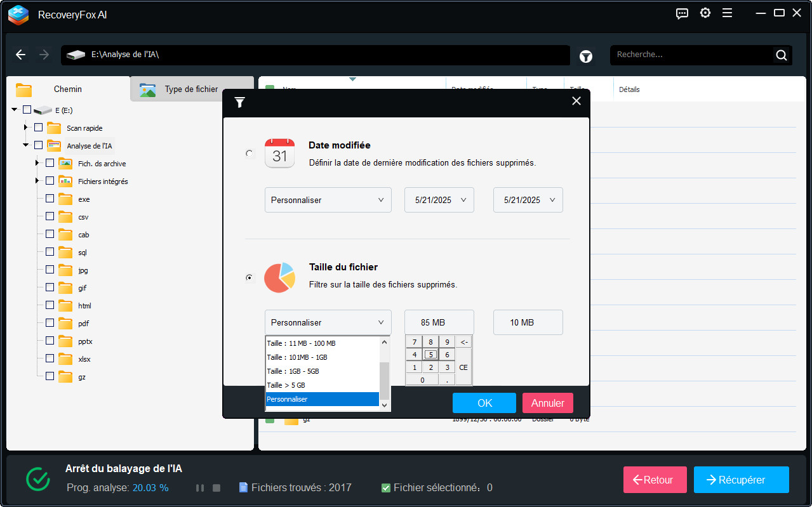Check the pdf folder checkbox
Viewport: 812px width, 507px height.
[50, 323]
